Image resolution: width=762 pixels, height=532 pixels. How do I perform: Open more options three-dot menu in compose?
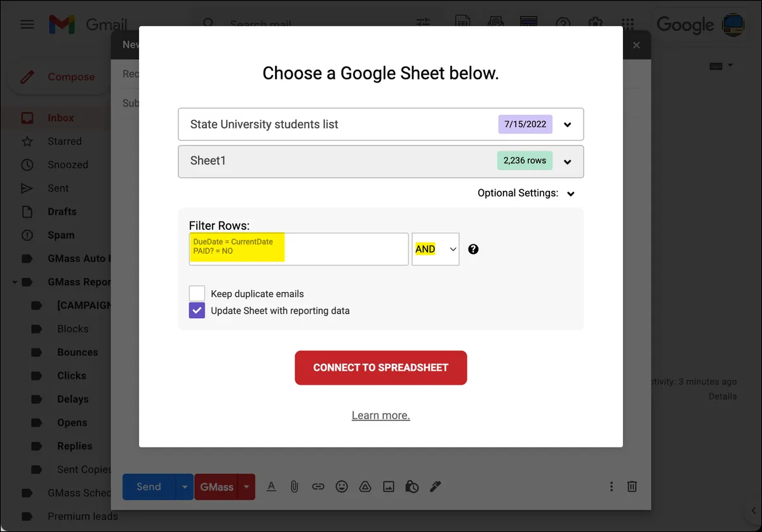[612, 486]
